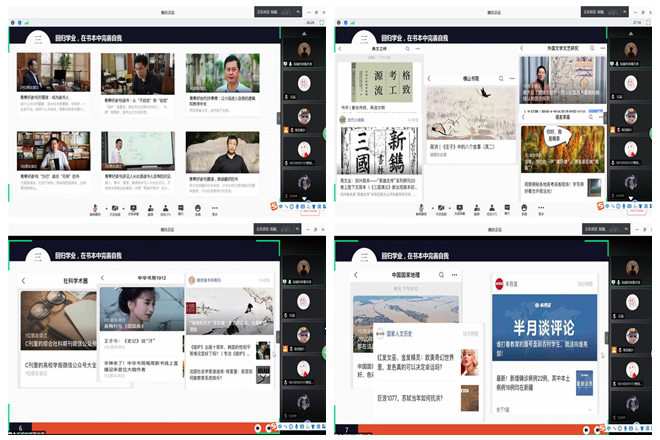660x440 pixels.
Task: Click the 半月谈评论 banner image
Action: 547,320
